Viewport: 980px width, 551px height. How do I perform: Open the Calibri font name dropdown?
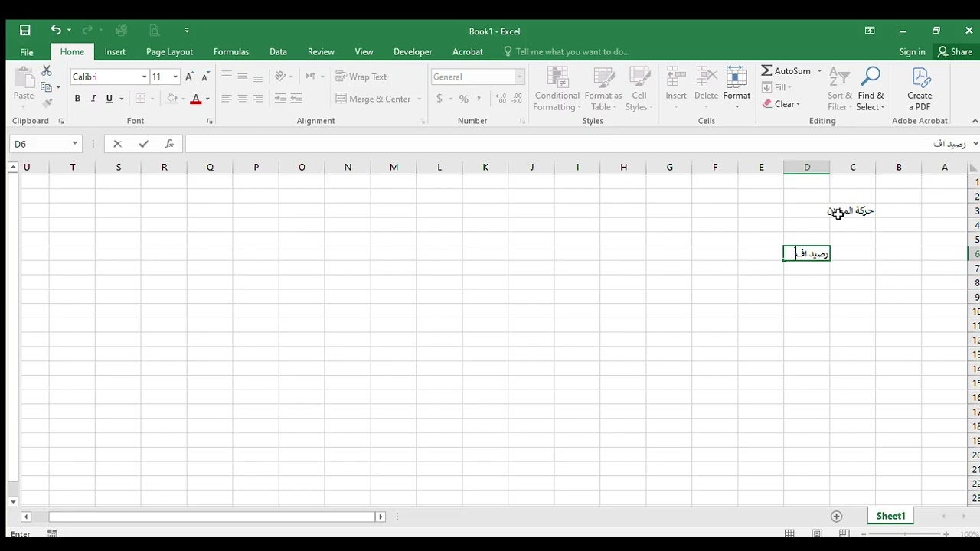144,77
